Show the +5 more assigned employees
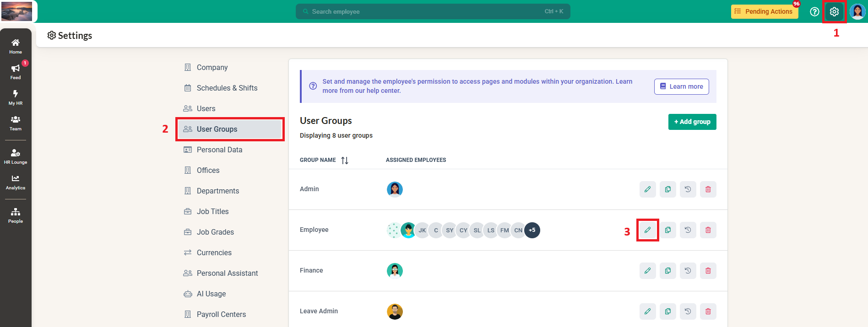 532,230
